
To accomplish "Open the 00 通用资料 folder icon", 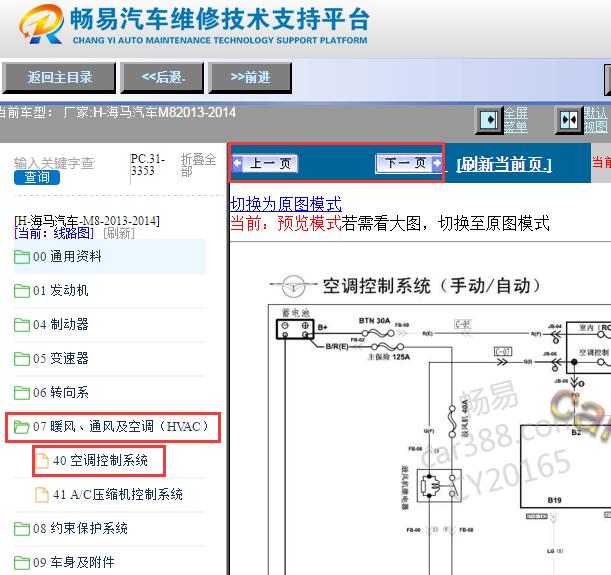I will pyautogui.click(x=22, y=257).
